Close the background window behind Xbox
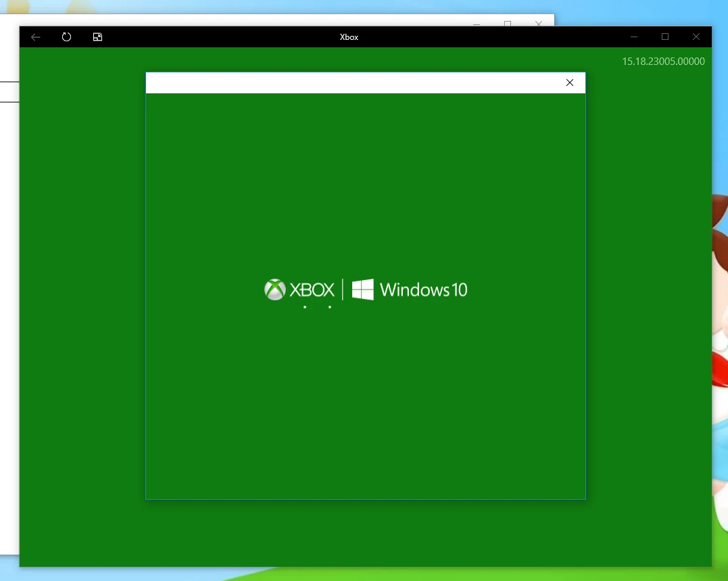Image resolution: width=728 pixels, height=581 pixels. coord(539,23)
